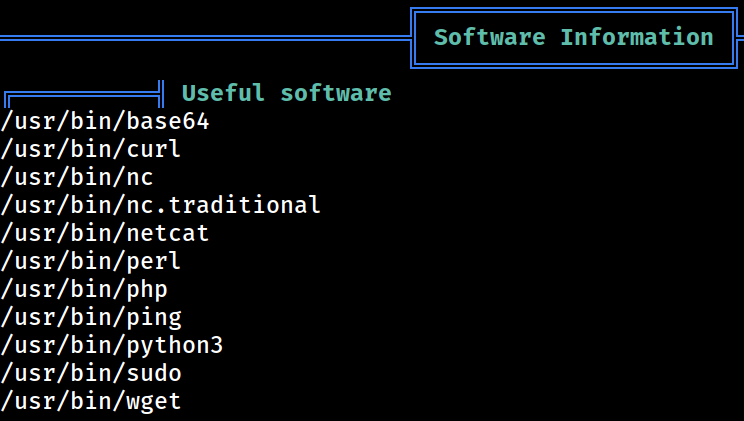Image resolution: width=744 pixels, height=421 pixels.
Task: Click the blue horizontal line left of header
Action: coord(205,38)
